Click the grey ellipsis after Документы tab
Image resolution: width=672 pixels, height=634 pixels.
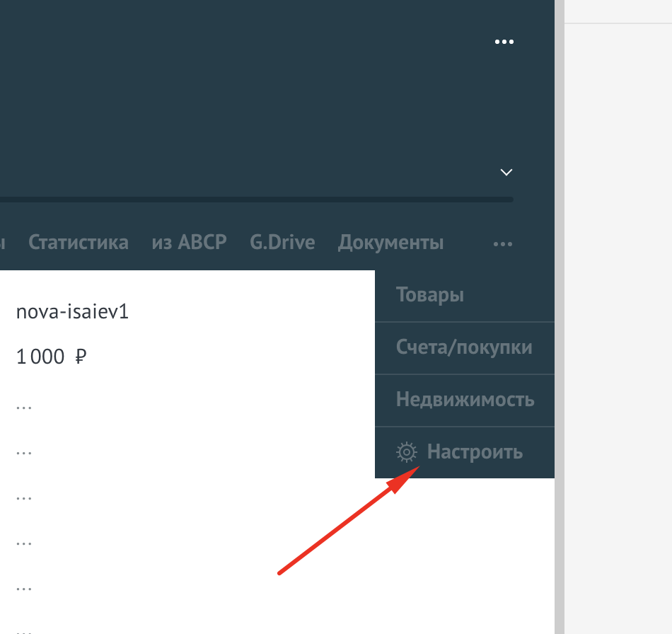tap(502, 244)
